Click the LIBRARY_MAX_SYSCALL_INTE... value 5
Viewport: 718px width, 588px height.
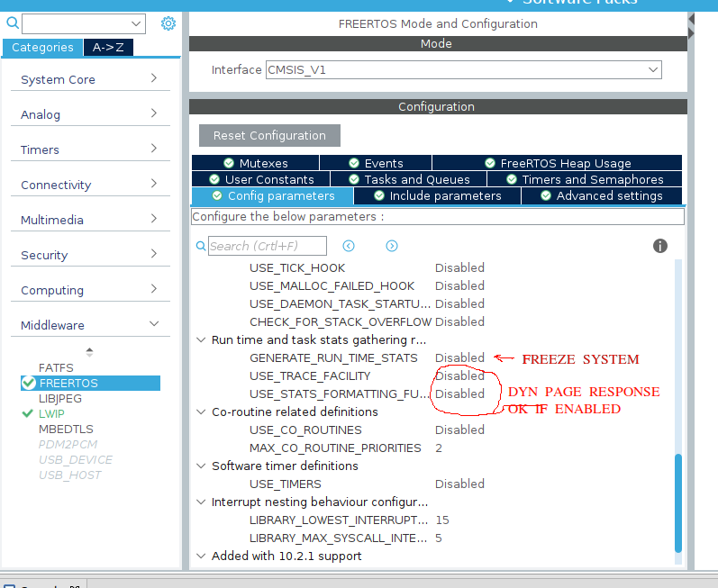(439, 538)
